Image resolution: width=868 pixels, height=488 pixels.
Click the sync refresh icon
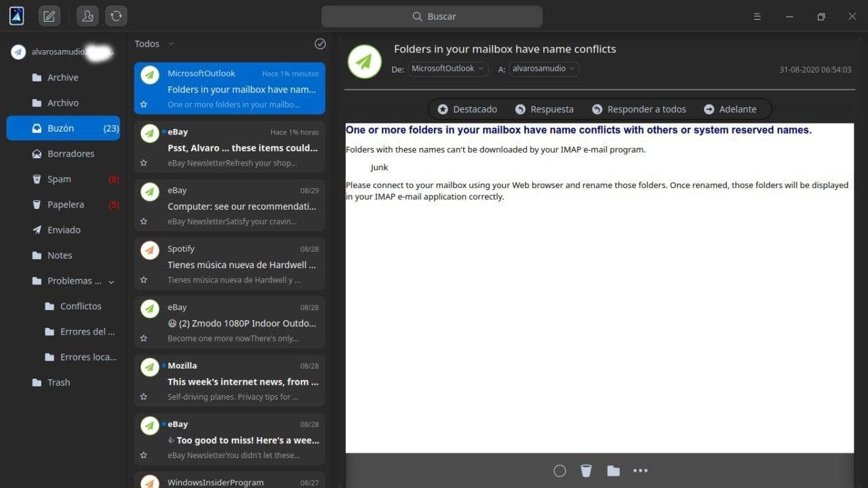click(x=116, y=16)
